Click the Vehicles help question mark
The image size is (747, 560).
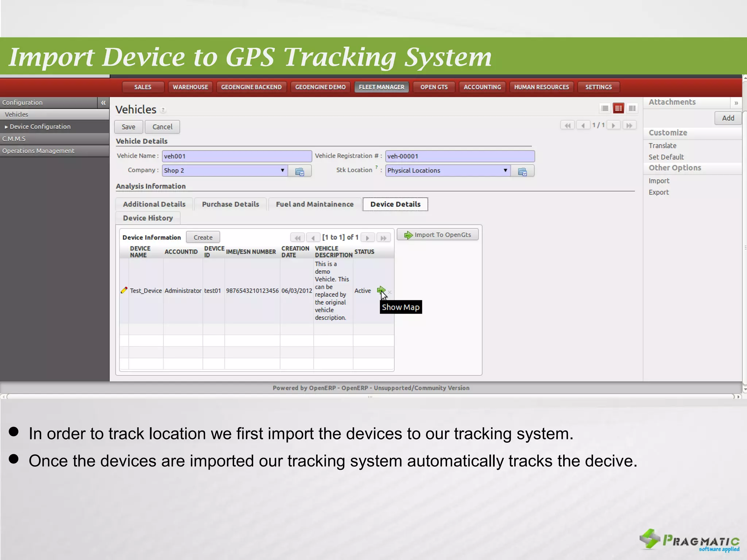tap(163, 110)
